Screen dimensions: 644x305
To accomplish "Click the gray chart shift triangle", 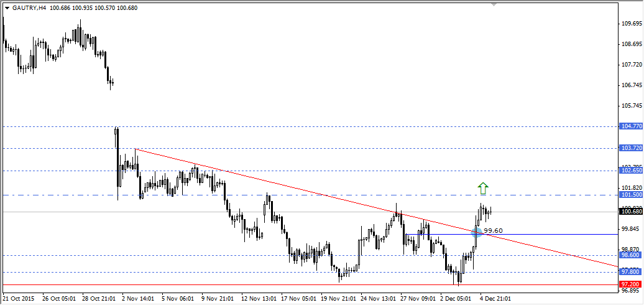I will [494, 4].
